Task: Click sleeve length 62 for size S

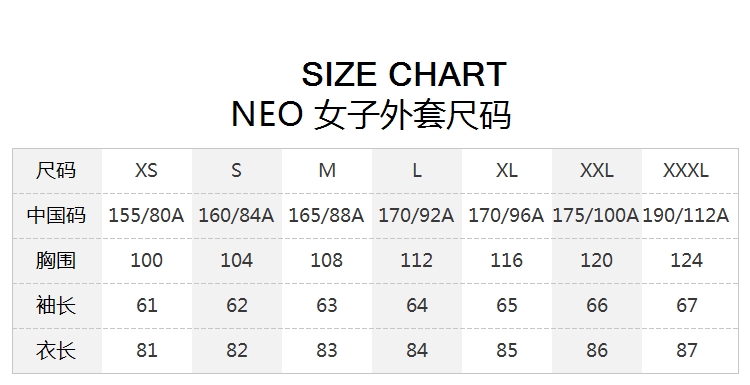Action: [x=237, y=305]
